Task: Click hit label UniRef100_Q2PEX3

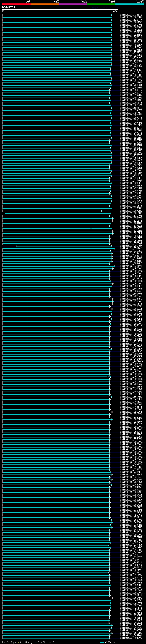Action: (x=131, y=77)
